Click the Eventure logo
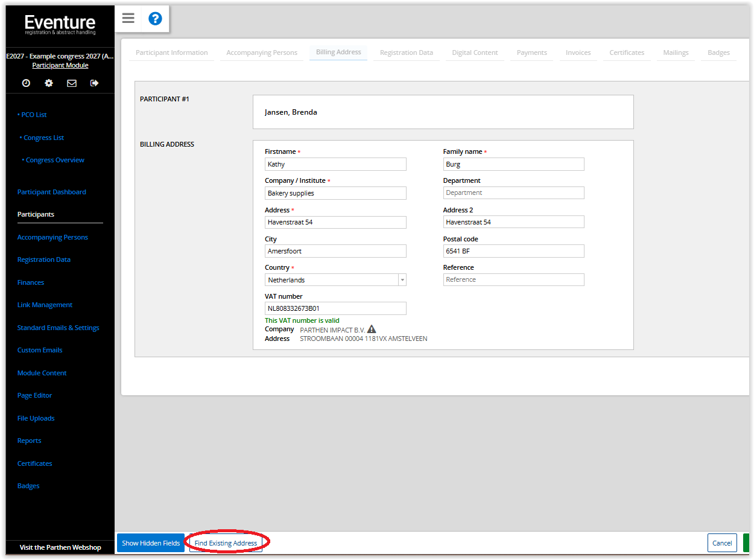754x560 pixels. tap(60, 24)
